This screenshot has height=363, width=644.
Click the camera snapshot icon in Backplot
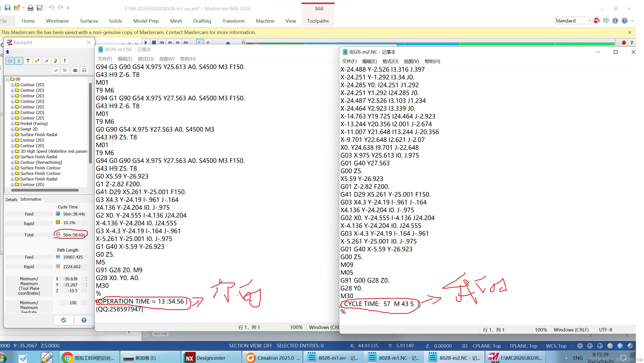tap(75, 70)
